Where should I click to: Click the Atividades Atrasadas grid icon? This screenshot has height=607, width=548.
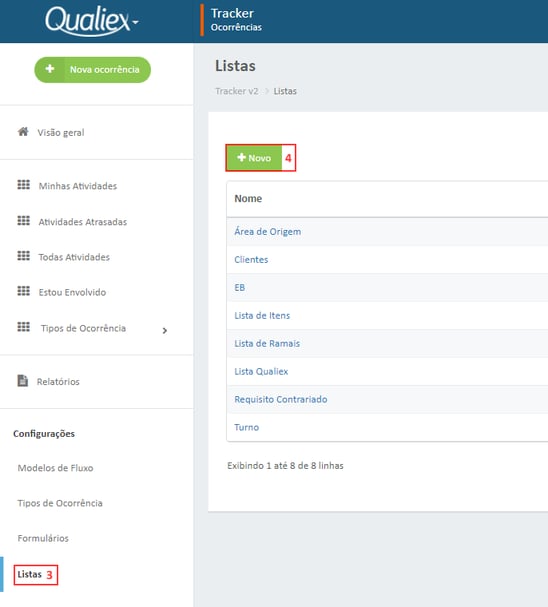24,221
